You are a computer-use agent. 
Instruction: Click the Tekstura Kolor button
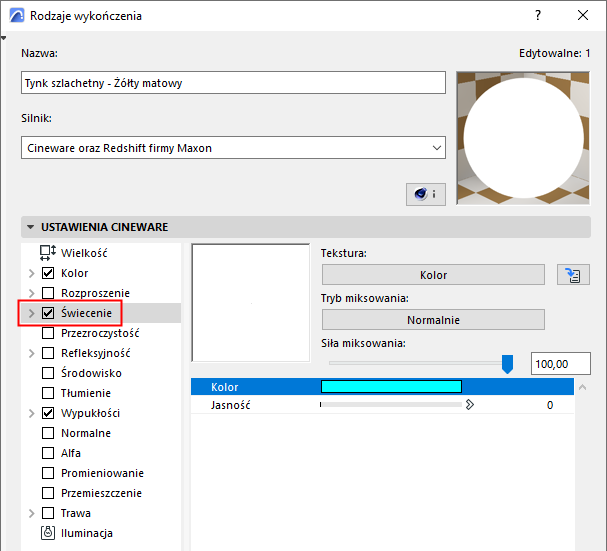tap(433, 275)
